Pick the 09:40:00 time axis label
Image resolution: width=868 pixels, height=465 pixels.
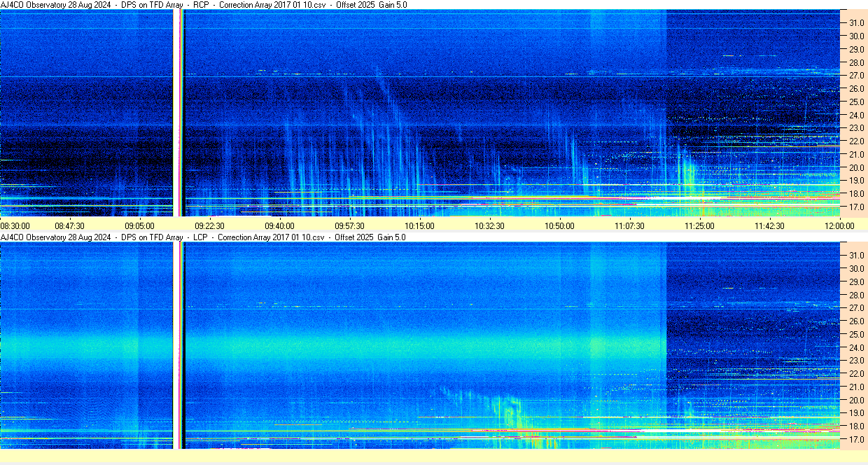(x=280, y=226)
